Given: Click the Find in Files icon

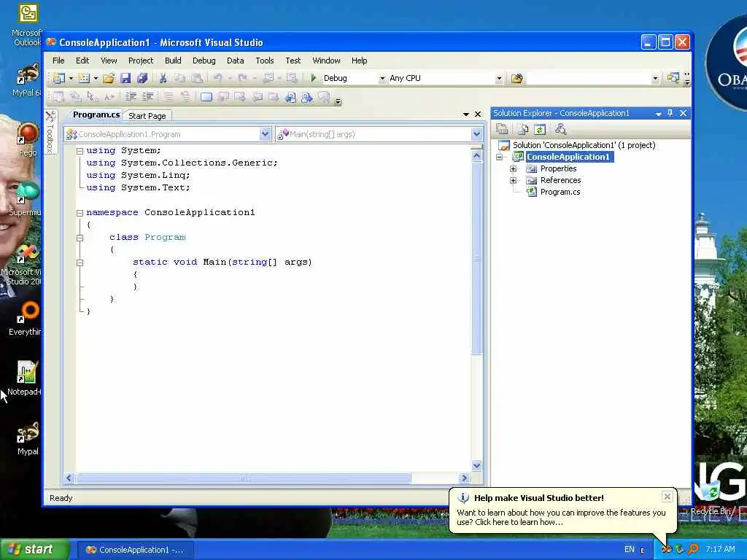Looking at the screenshot, I should 517,78.
